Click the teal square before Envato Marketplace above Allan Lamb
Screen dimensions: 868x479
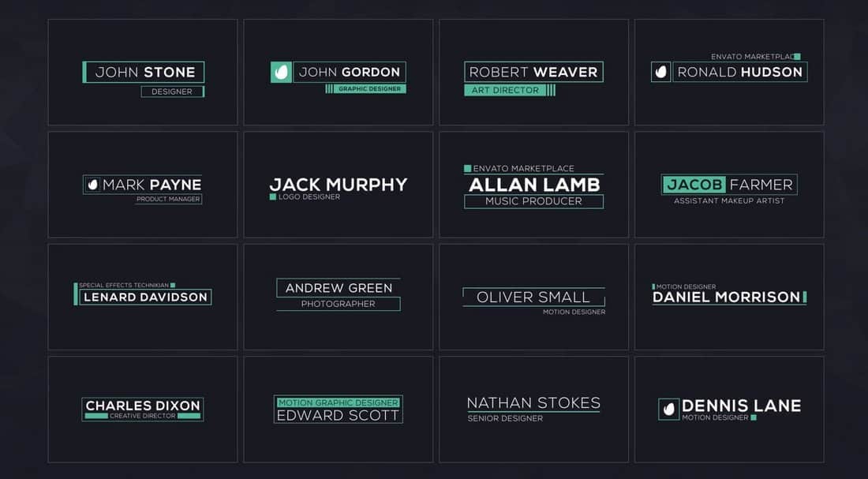(467, 168)
